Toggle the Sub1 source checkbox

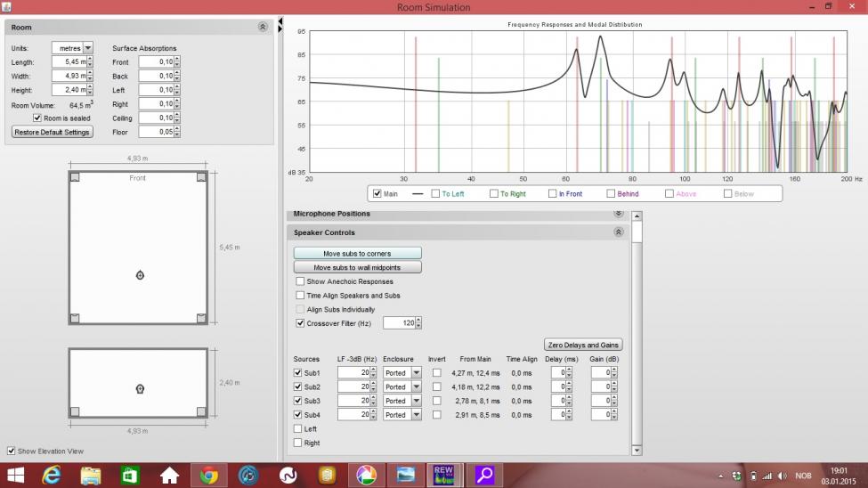pyautogui.click(x=298, y=373)
